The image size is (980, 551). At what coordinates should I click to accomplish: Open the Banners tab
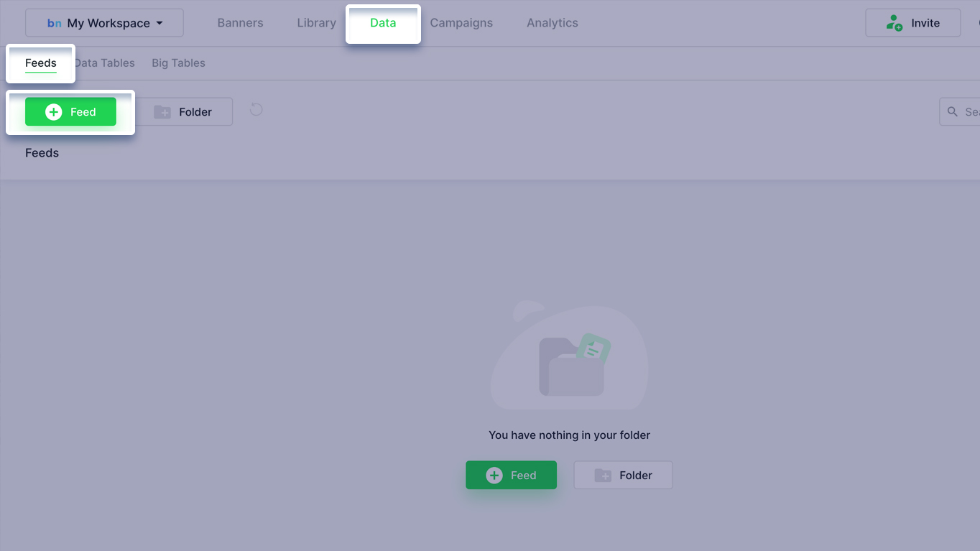[240, 23]
